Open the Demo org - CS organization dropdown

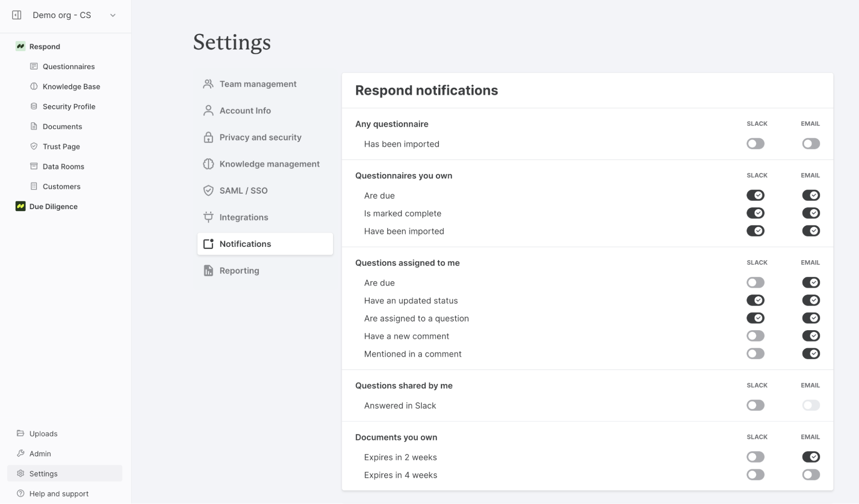pyautogui.click(x=73, y=15)
